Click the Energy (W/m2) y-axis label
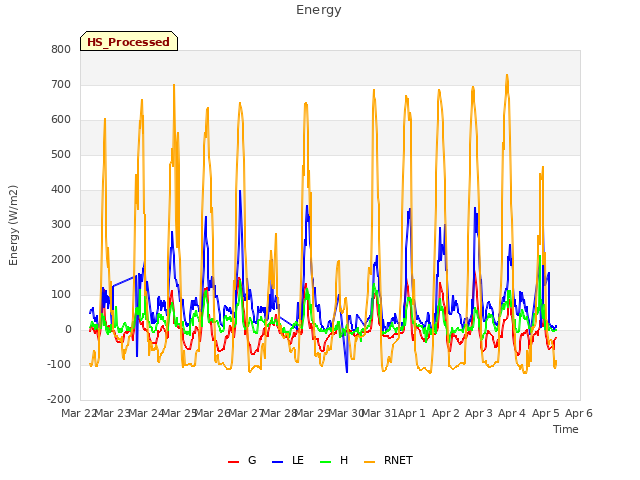640x480 pixels. click(13, 225)
